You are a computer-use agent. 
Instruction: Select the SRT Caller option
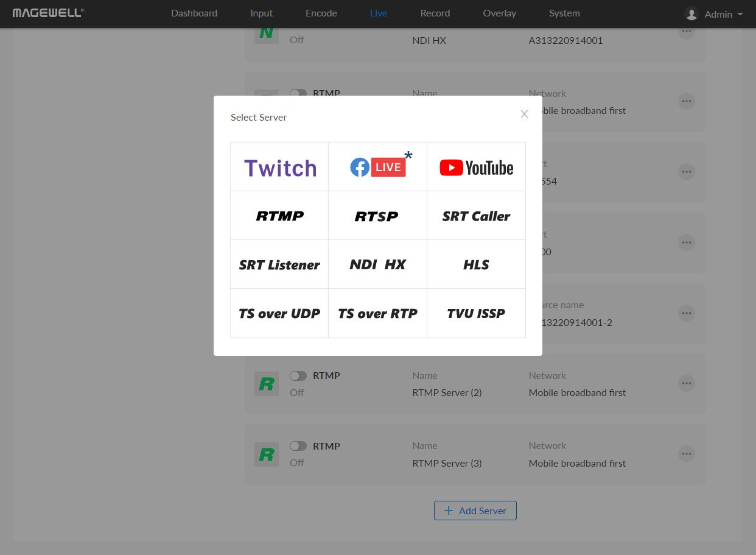pos(476,216)
